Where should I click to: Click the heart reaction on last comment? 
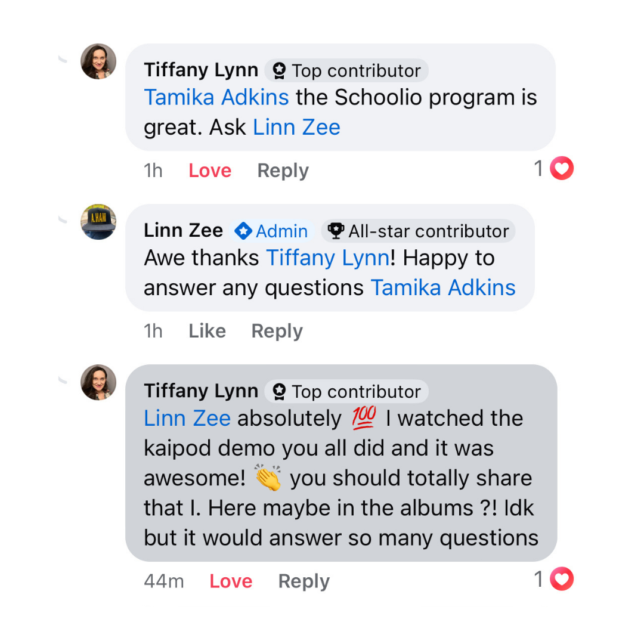(x=561, y=579)
